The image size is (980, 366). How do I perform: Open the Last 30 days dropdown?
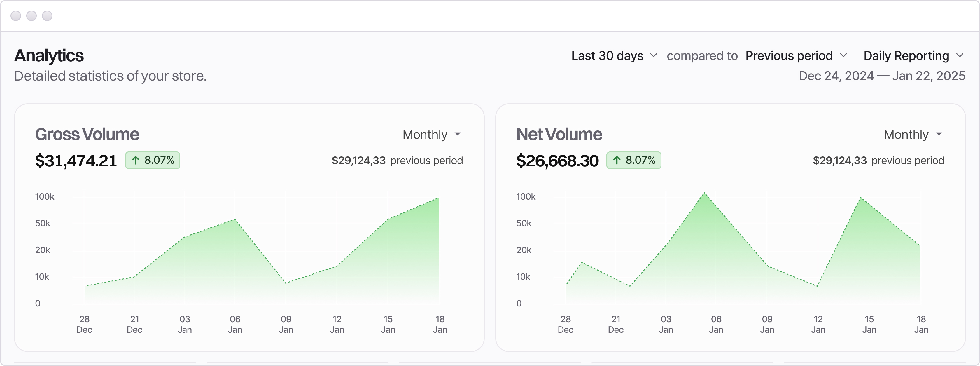[x=608, y=56]
